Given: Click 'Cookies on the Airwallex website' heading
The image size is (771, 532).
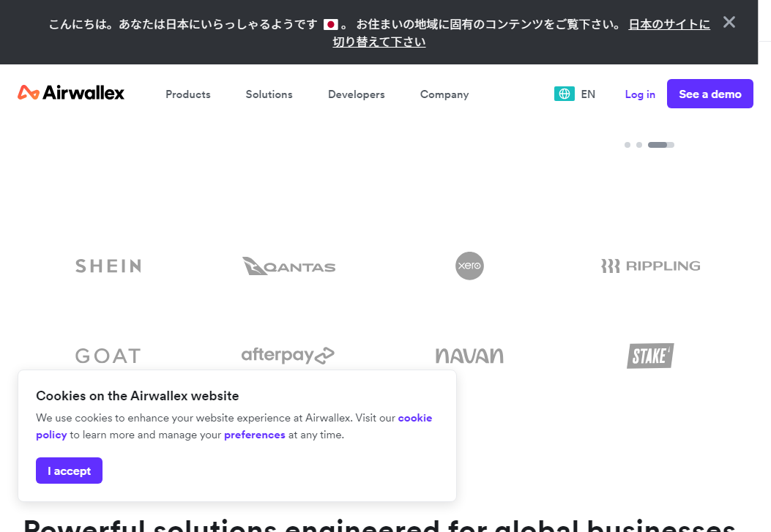Looking at the screenshot, I should [137, 396].
